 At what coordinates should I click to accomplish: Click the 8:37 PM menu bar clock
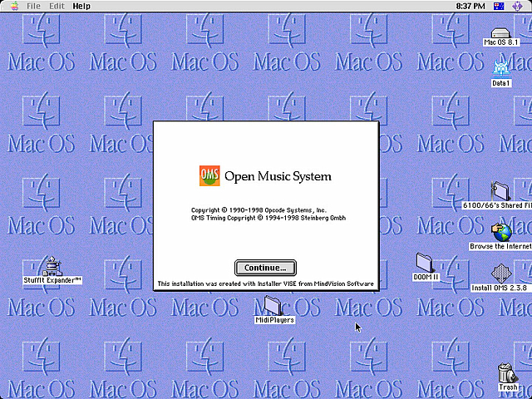pos(470,6)
